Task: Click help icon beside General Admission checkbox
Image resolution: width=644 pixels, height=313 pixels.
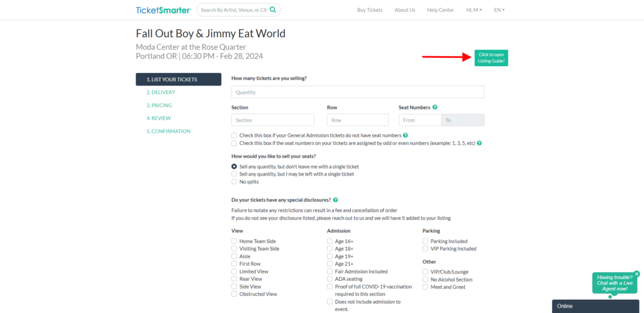Action: pos(406,135)
